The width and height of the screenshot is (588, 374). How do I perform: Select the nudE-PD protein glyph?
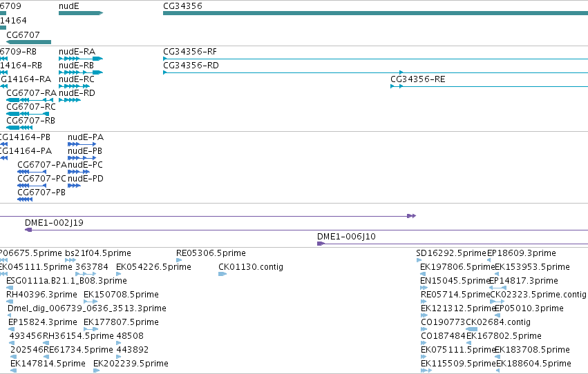pos(74,186)
